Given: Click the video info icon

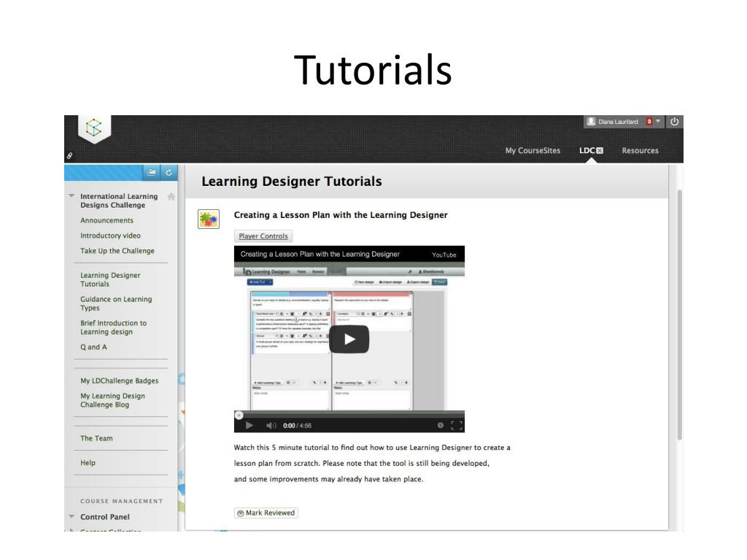Looking at the screenshot, I should tap(440, 425).
